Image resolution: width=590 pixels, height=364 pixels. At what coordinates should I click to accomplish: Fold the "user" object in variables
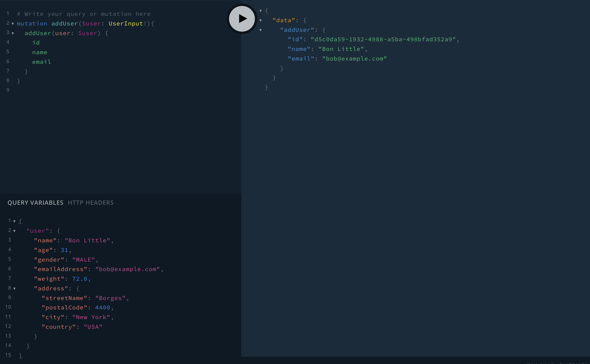tap(14, 231)
